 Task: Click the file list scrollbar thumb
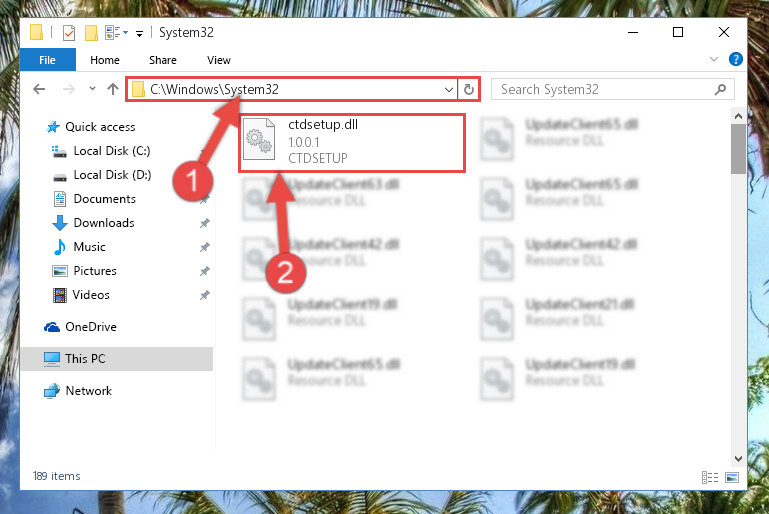[x=738, y=149]
